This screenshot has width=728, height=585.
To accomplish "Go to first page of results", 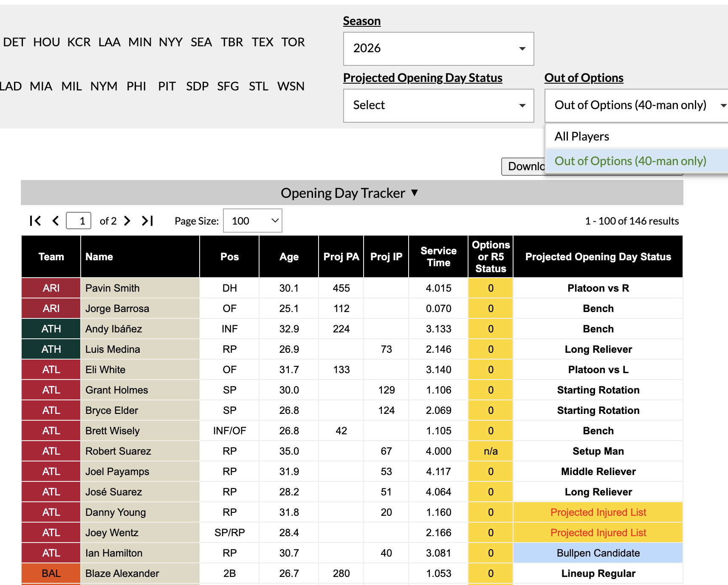I will (x=35, y=221).
